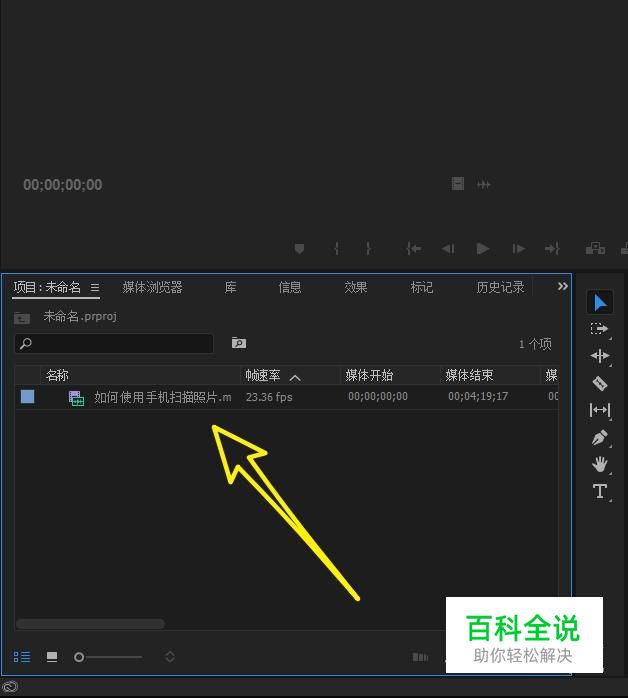The image size is (628, 698).
Task: Click the automate to sequence icon
Action: (420, 657)
